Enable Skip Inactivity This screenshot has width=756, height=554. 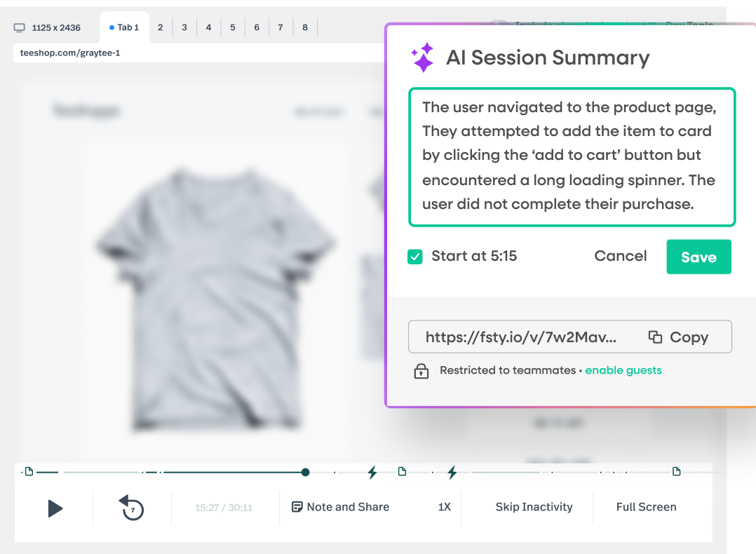pos(534,506)
